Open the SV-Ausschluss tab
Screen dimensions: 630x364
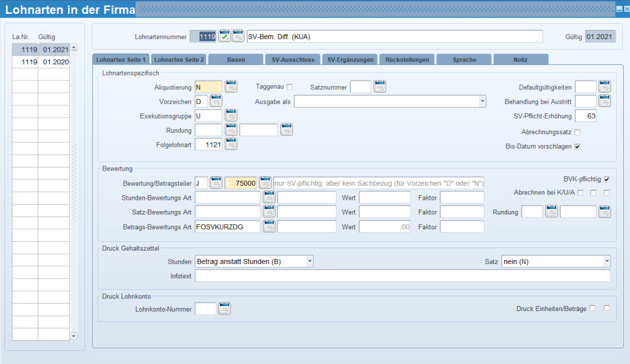(293, 59)
